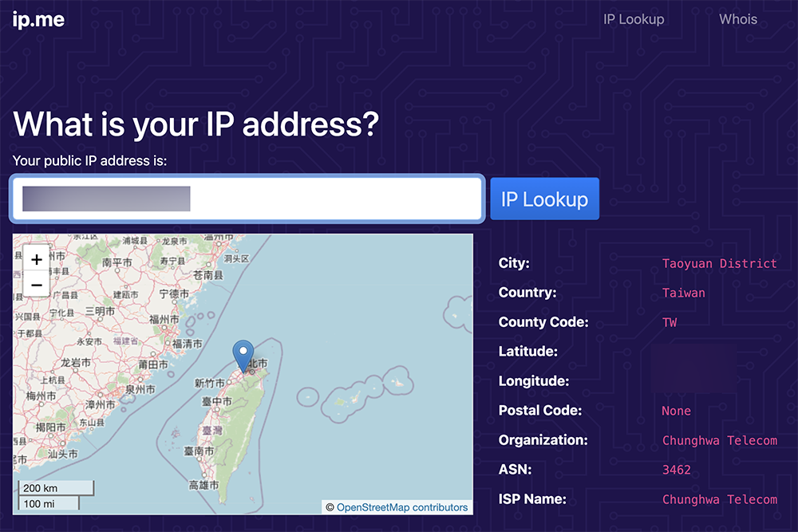Click the 200 km scale indicator

(x=54, y=487)
